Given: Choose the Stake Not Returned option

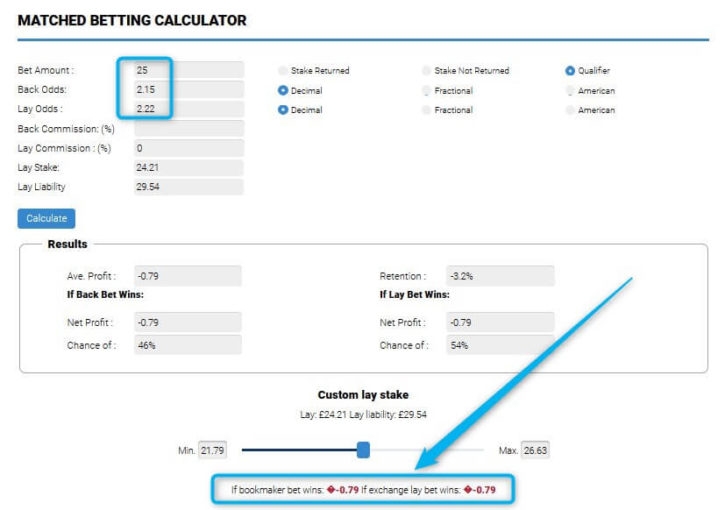Looking at the screenshot, I should [427, 71].
